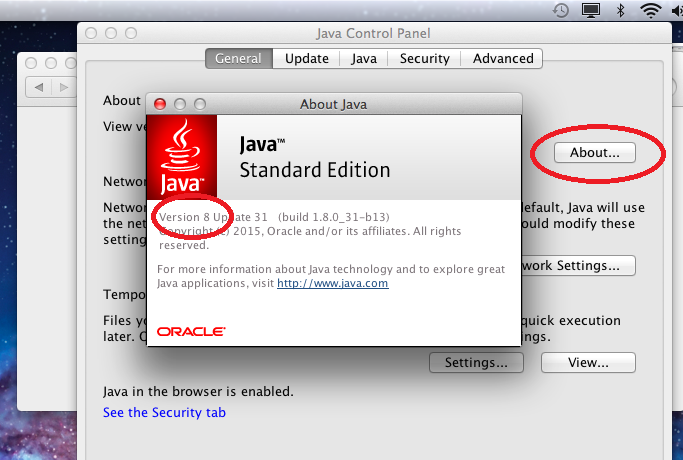This screenshot has width=683, height=460.
Task: Click the Java logo in About dialog
Action: tap(182, 157)
